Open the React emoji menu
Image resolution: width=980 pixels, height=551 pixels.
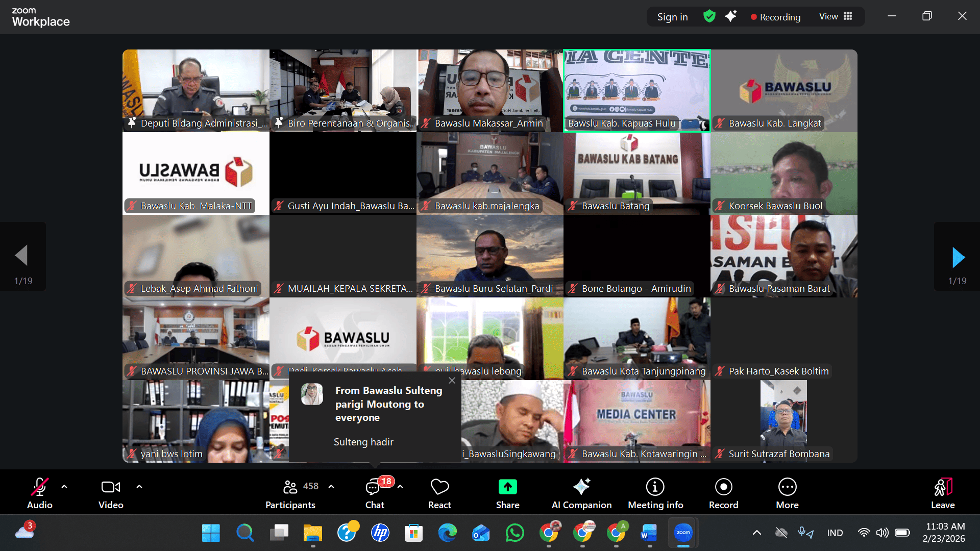439,493
